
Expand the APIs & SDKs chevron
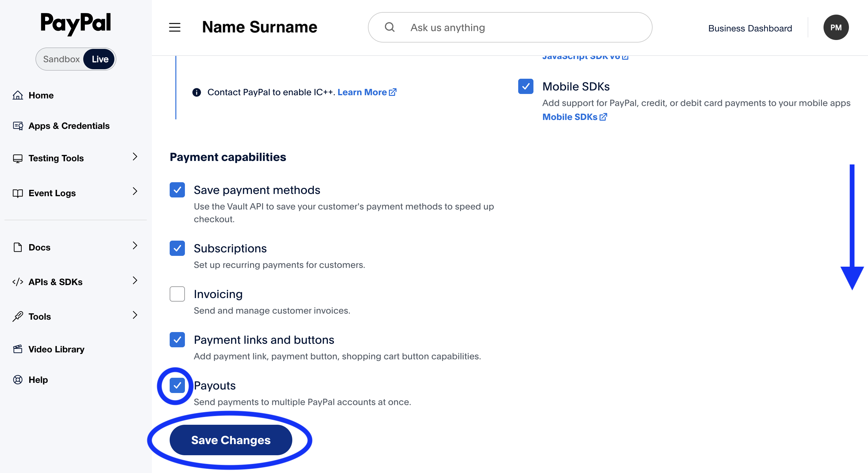point(135,280)
